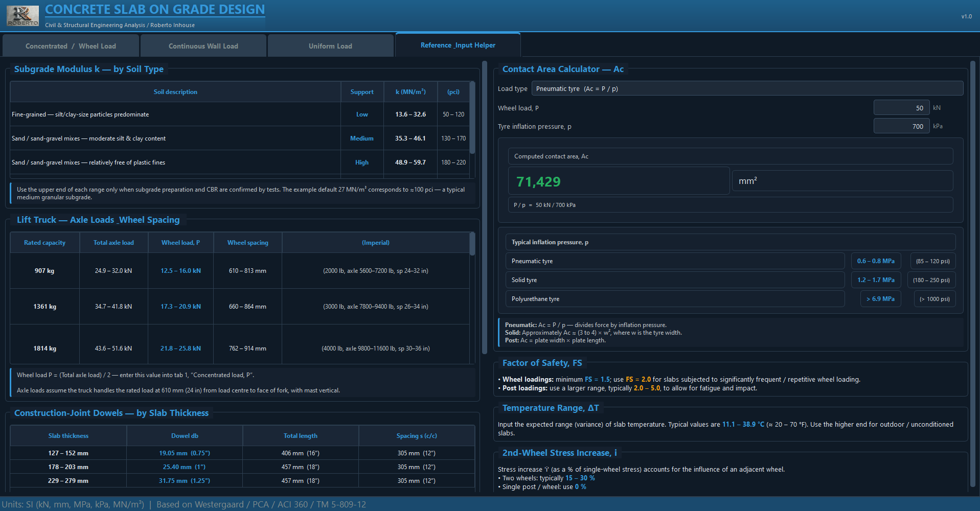Click the 17.3 – 20.9 kN wheel load

click(x=180, y=307)
